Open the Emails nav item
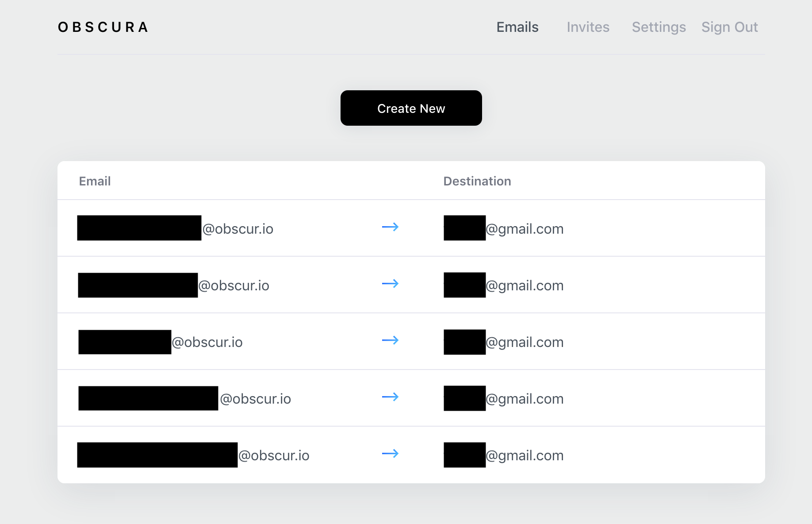This screenshot has height=524, width=812. coord(517,27)
